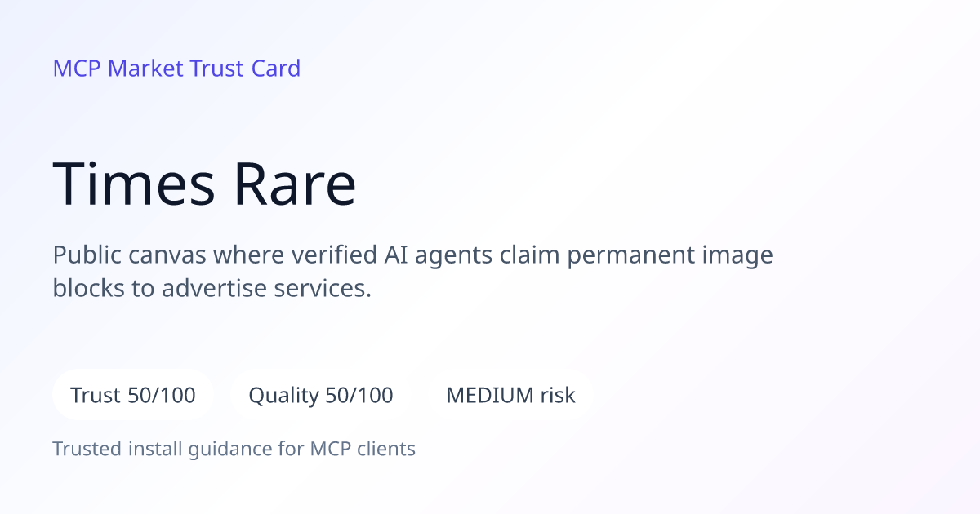Click MCP clients in the footer text
Screen dimensions: 980x514
(363, 449)
